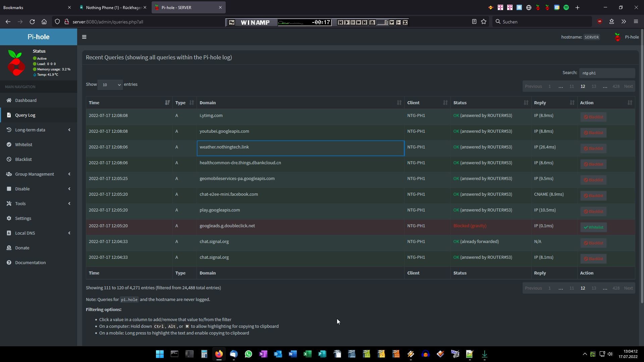This screenshot has width=644, height=362.
Task: Click the Winamp stop button
Action: (359, 22)
